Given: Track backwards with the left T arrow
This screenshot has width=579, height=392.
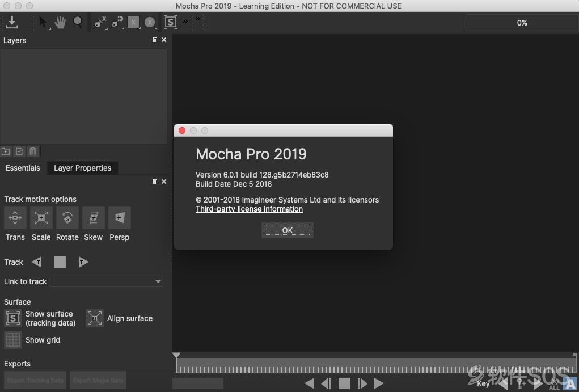Looking at the screenshot, I should click(36, 262).
